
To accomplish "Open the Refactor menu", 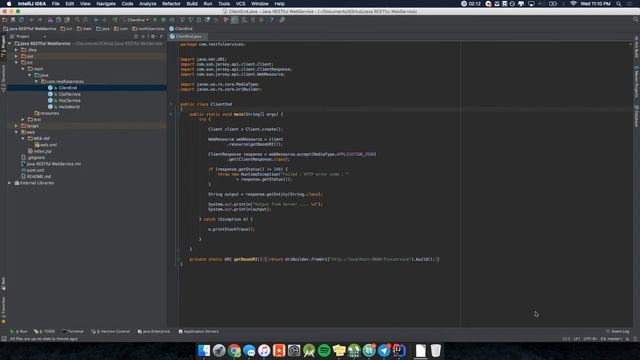I will click(171, 4).
